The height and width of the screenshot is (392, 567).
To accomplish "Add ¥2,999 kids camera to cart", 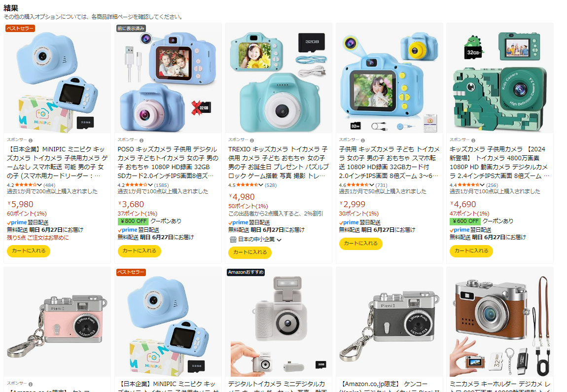I will pyautogui.click(x=360, y=244).
